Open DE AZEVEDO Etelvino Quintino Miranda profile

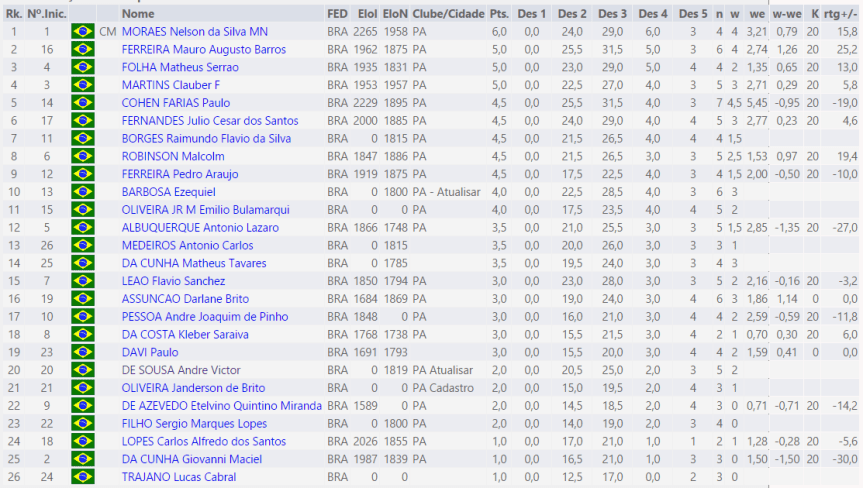(221, 406)
